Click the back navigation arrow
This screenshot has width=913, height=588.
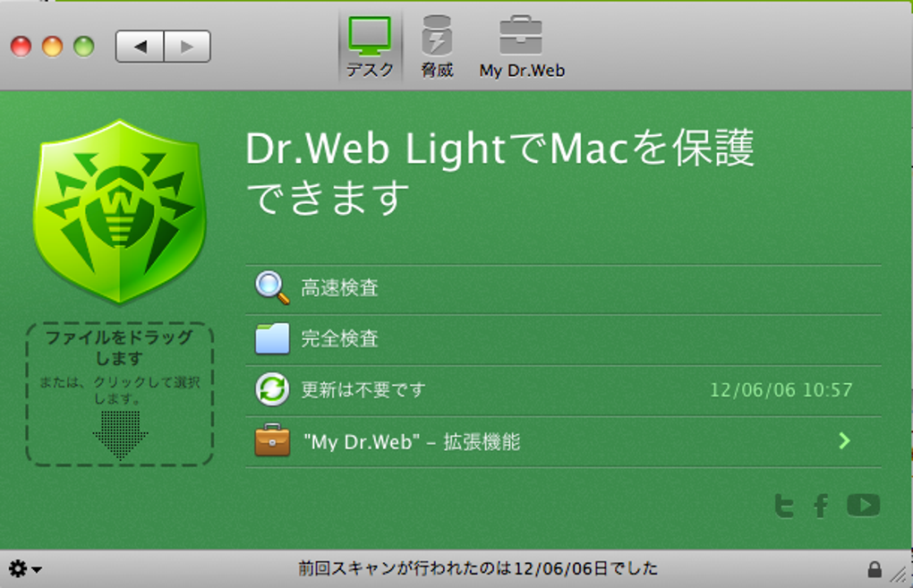[140, 47]
